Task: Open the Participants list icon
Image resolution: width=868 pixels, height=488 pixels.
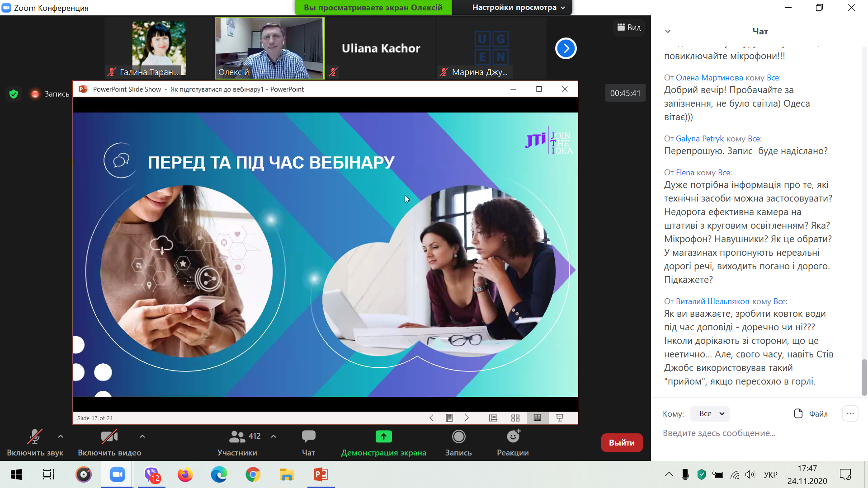Action: point(237,436)
